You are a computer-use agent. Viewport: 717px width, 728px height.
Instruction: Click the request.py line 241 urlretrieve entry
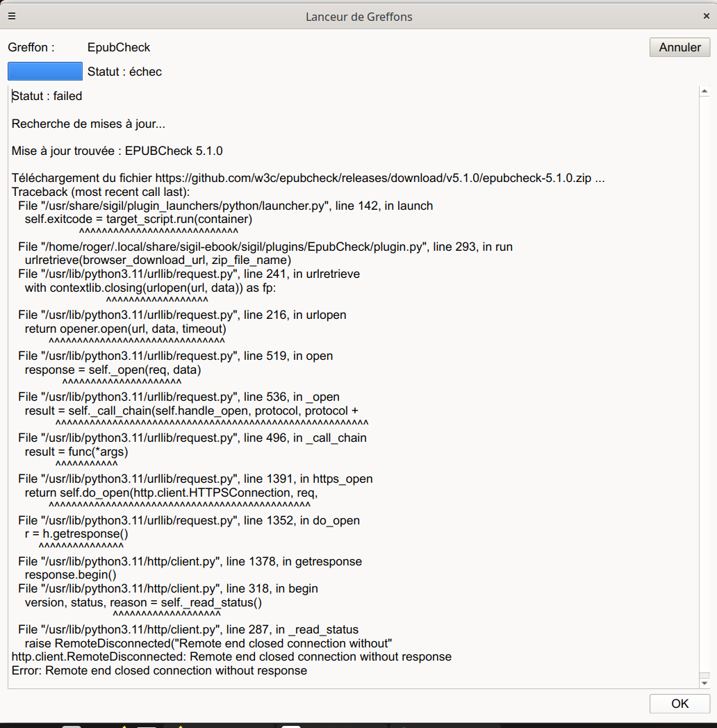point(189,274)
